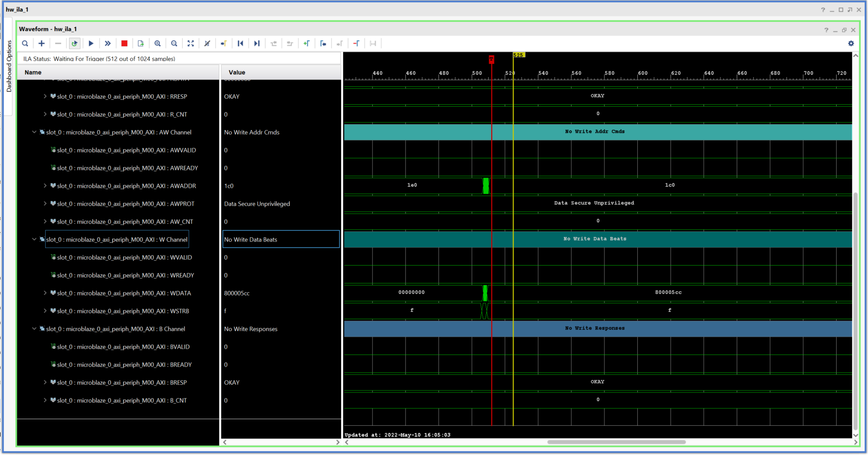Collapse the B Channel group
868x455 pixels.
tap(34, 329)
